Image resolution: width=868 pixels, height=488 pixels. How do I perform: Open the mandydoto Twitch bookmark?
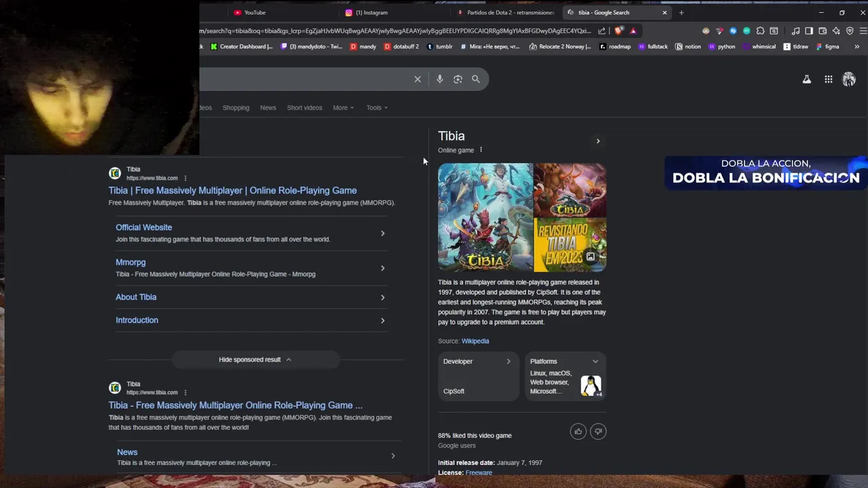[x=311, y=47]
